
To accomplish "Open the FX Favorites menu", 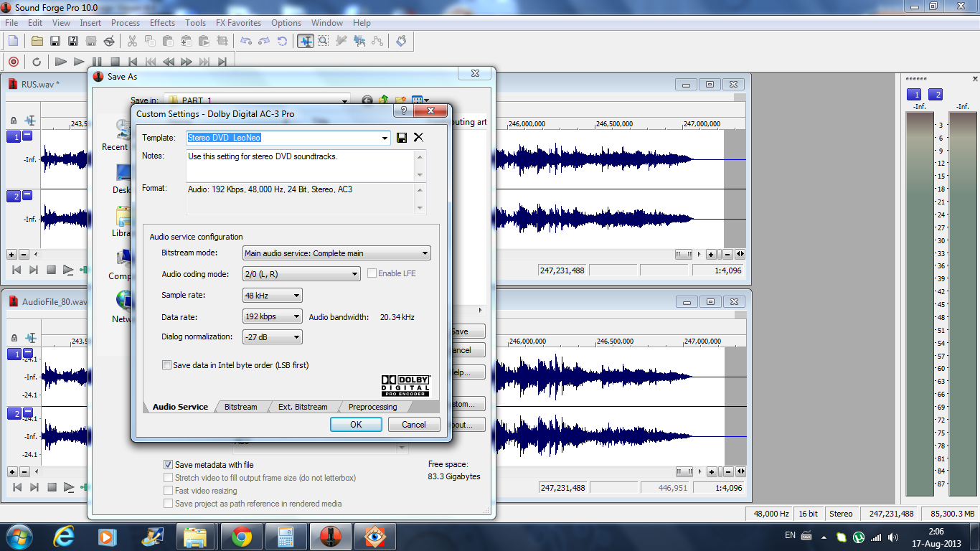I will pyautogui.click(x=238, y=23).
